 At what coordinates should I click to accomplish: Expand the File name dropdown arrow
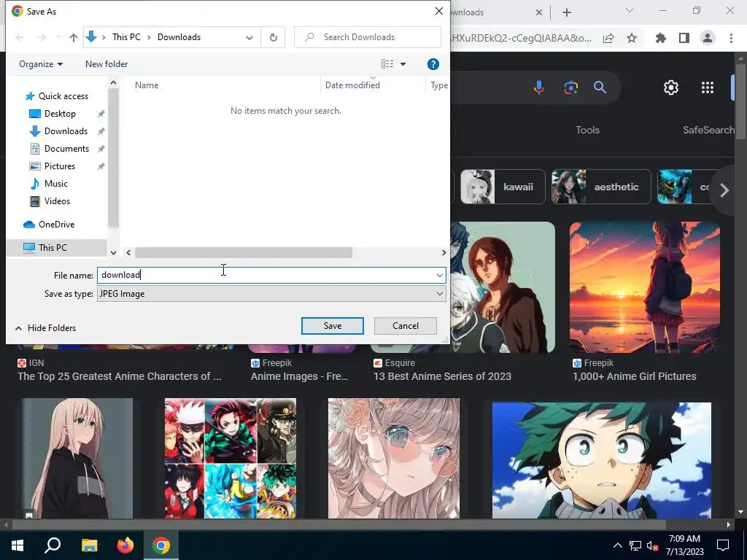(439, 275)
